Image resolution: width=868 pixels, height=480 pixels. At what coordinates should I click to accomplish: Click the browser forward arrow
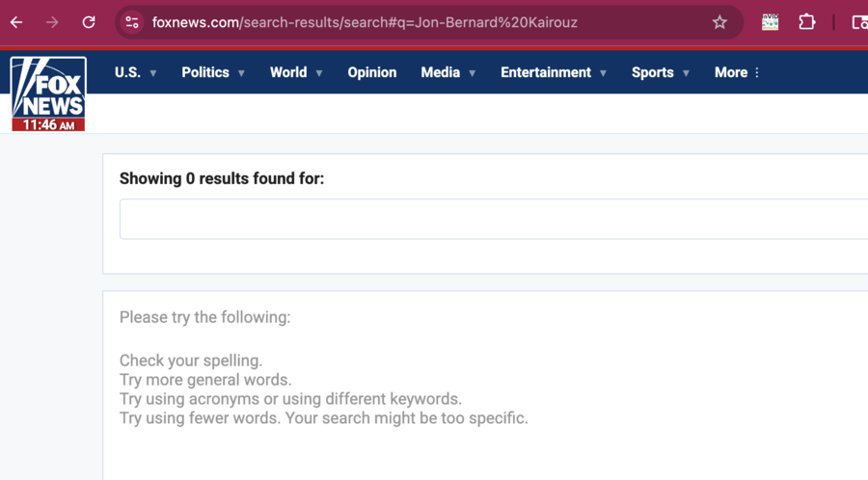(x=52, y=22)
